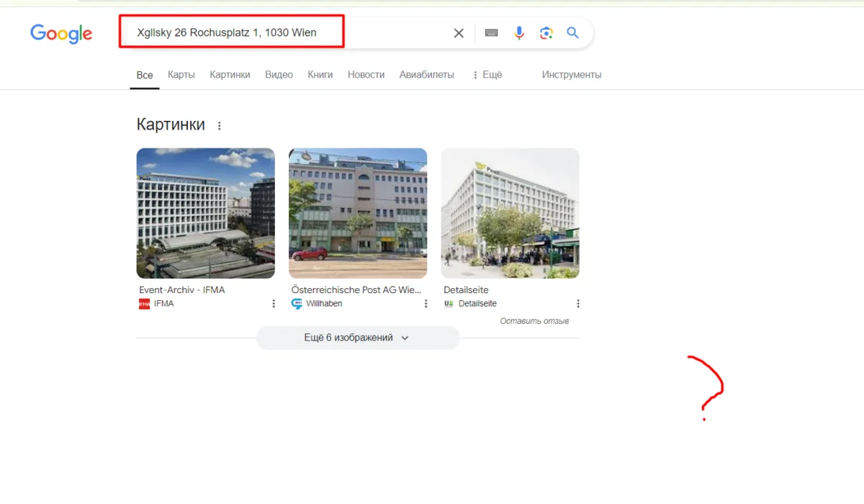Open the Инструменты search tools
Image resolution: width=864 pixels, height=504 pixels.
572,75
